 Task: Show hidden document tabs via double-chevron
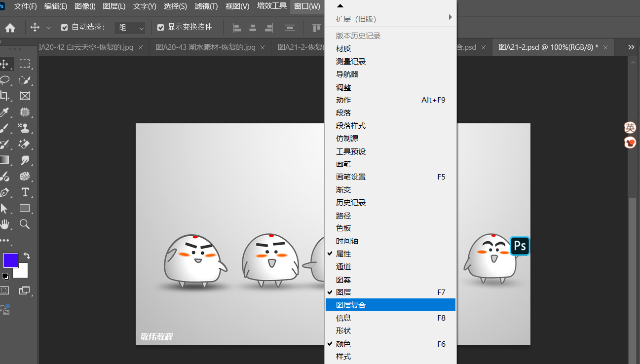click(631, 47)
